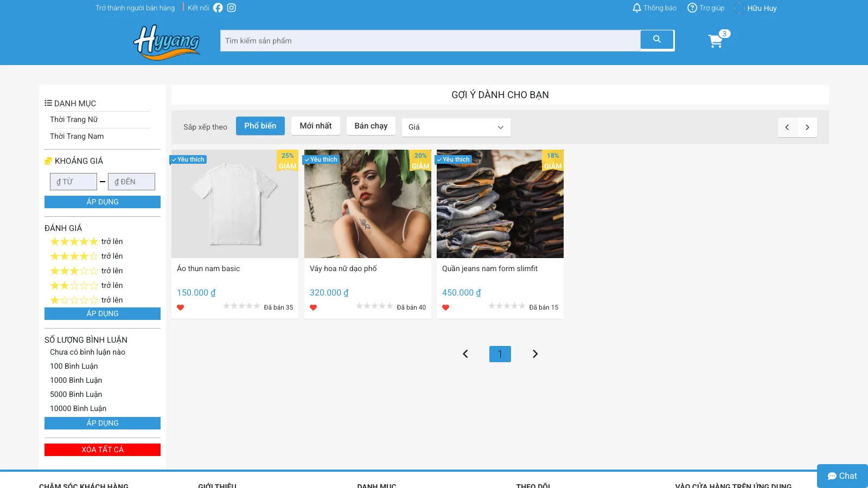Screen dimensions: 868x488
Task: Click the Đã bán 15 text
Action: (x=544, y=307)
